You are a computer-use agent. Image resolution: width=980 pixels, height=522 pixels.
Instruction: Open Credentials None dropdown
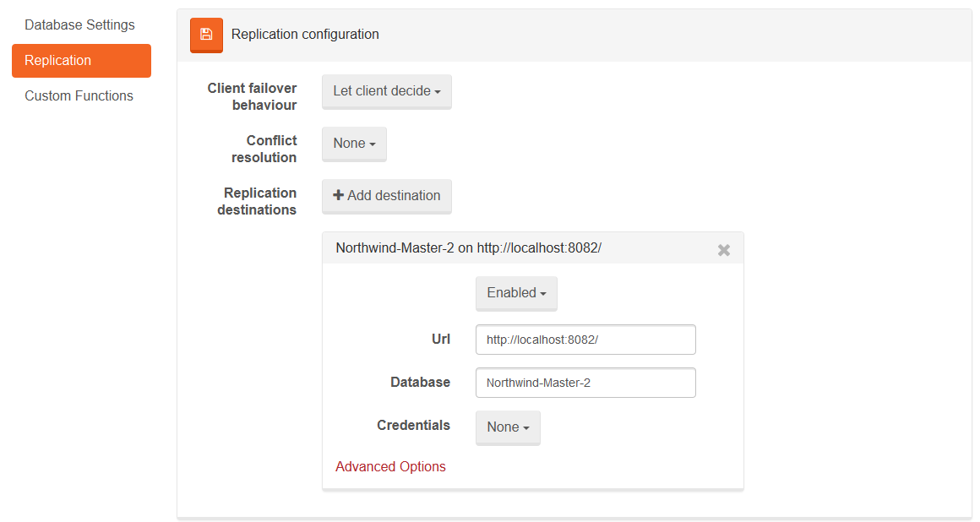point(508,427)
